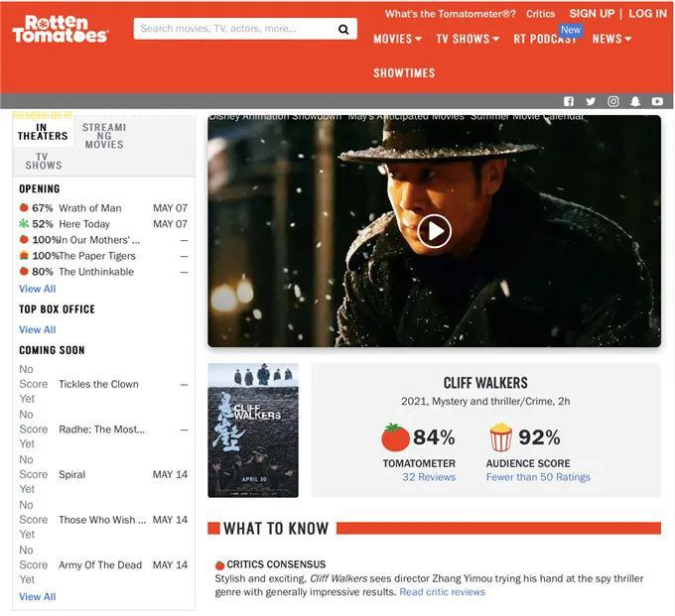Open the Instagram social icon

coord(613,101)
